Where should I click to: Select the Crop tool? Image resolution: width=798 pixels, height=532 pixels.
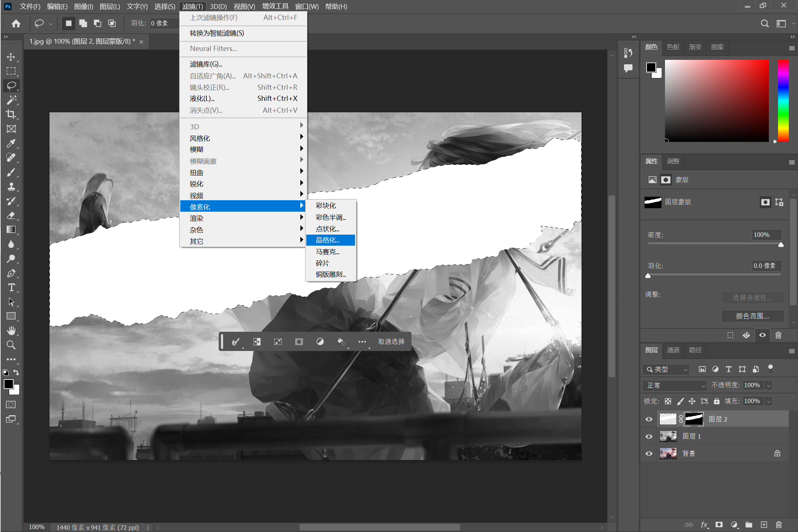coord(11,115)
